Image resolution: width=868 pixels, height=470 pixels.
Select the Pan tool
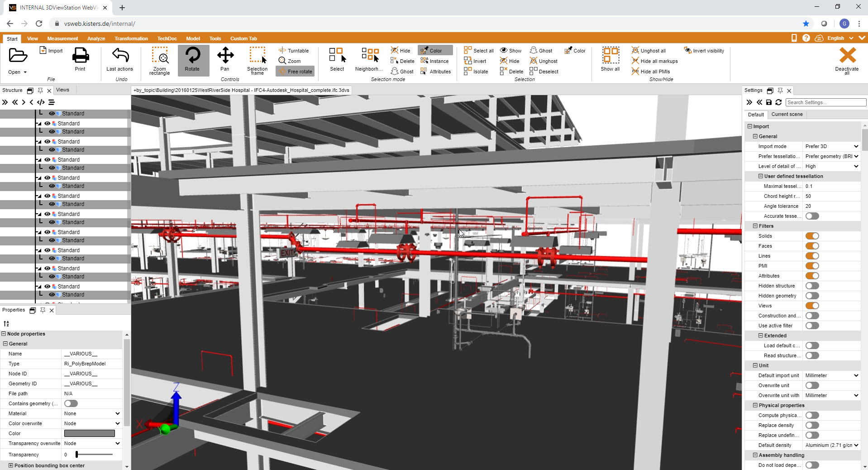[x=225, y=59]
